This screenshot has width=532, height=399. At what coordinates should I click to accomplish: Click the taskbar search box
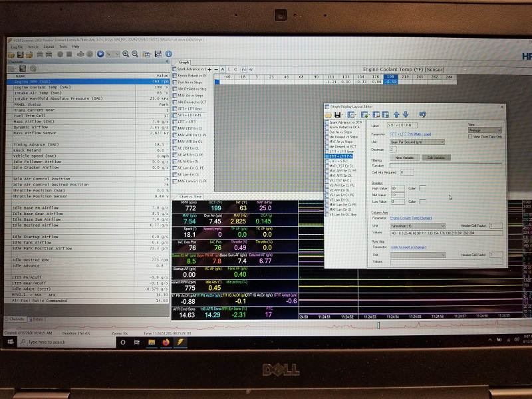(66, 342)
